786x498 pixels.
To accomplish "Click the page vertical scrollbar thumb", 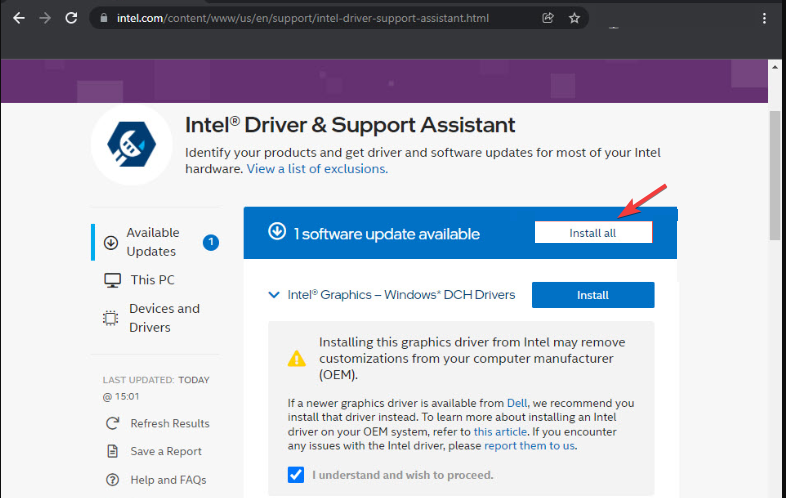I will tap(775, 176).
